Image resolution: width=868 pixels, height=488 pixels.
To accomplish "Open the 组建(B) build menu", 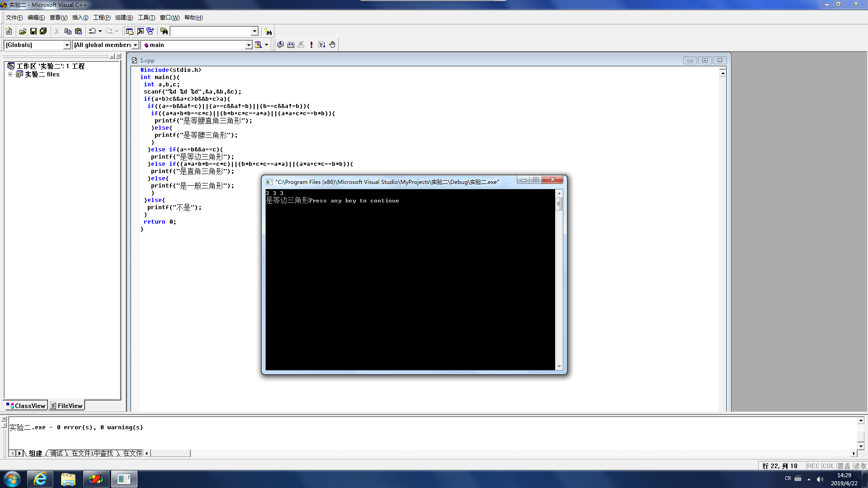I will (x=124, y=18).
